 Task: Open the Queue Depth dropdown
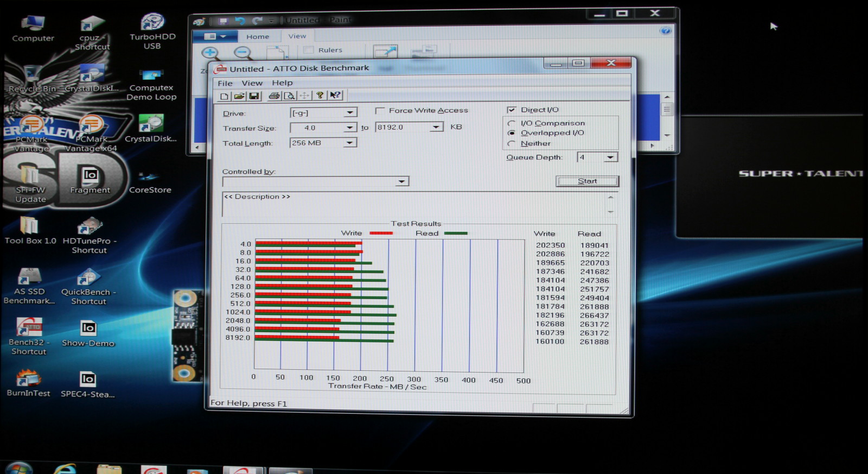[x=610, y=157]
